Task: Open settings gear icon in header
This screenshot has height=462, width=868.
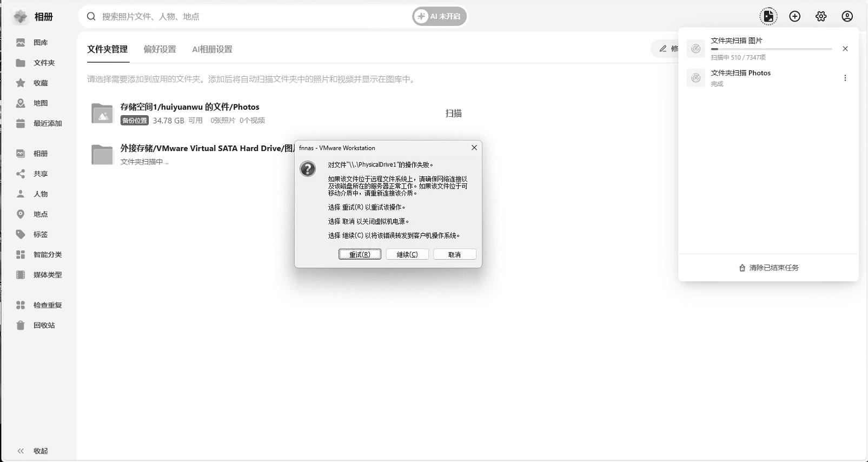Action: (821, 16)
